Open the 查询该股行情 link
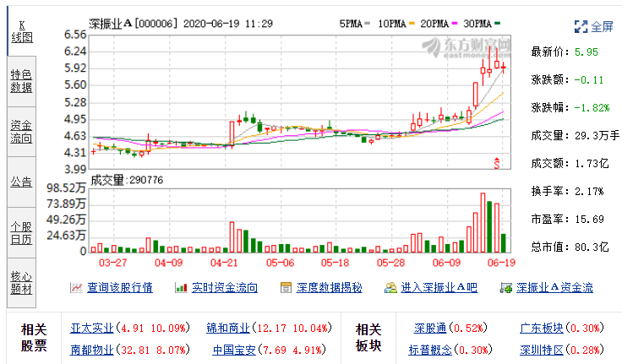This screenshot has height=364, width=622. [120, 287]
